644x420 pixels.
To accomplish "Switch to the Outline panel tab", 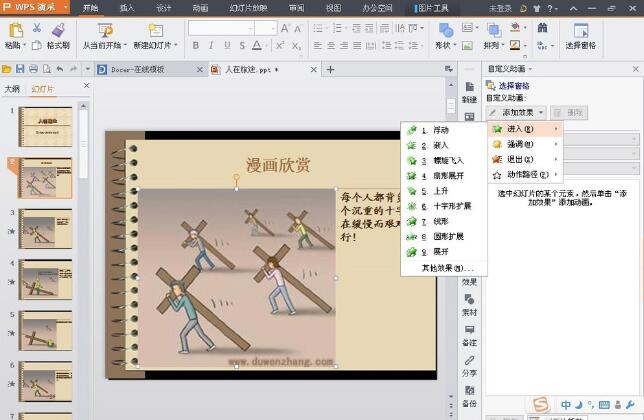I will pos(12,89).
